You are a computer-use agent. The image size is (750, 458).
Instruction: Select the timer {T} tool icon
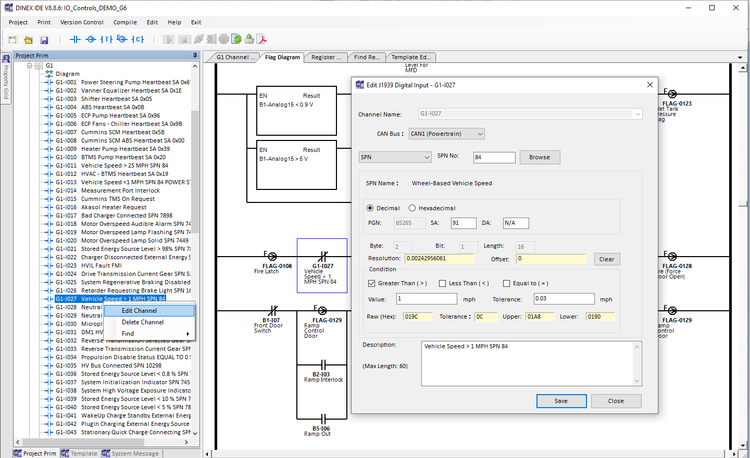(x=106, y=39)
